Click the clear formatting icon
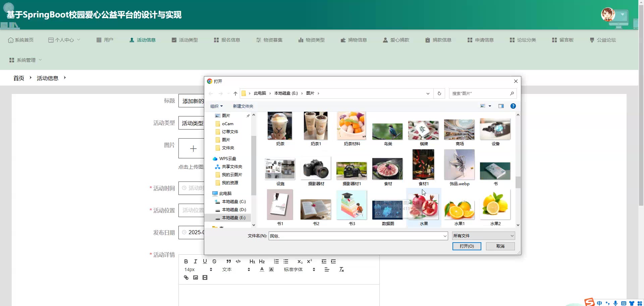The image size is (644, 306). [341, 269]
